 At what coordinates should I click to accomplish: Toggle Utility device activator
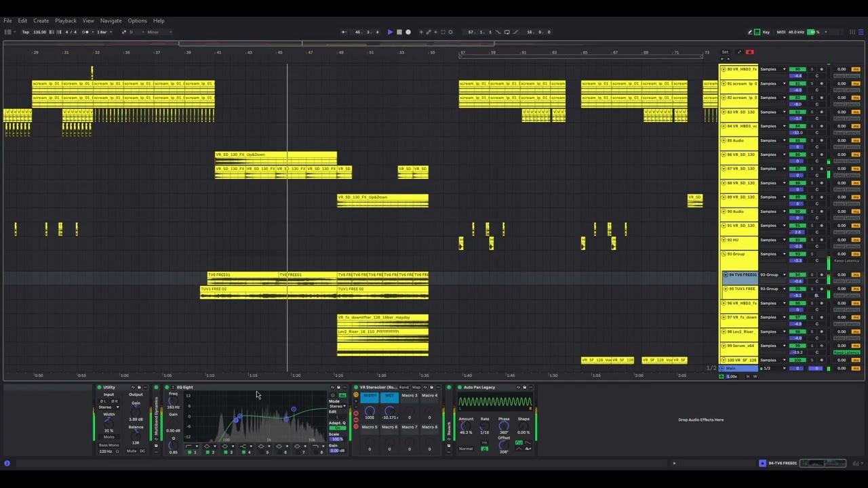tap(99, 388)
